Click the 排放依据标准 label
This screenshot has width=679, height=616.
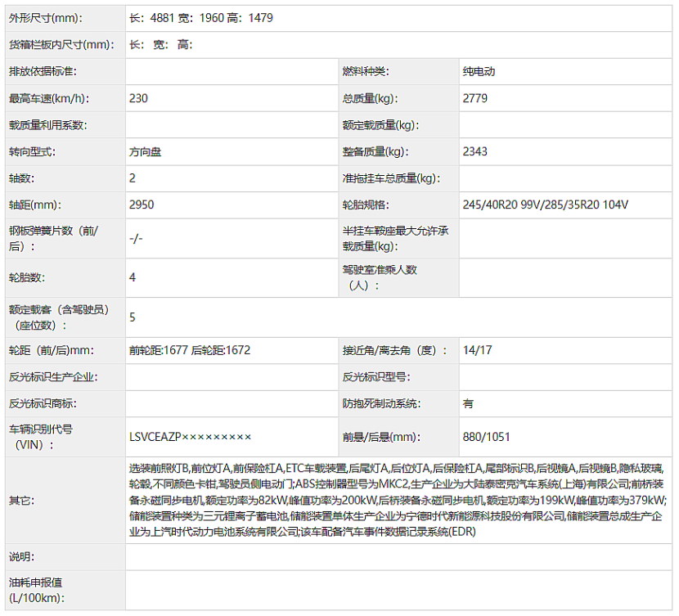[43, 71]
